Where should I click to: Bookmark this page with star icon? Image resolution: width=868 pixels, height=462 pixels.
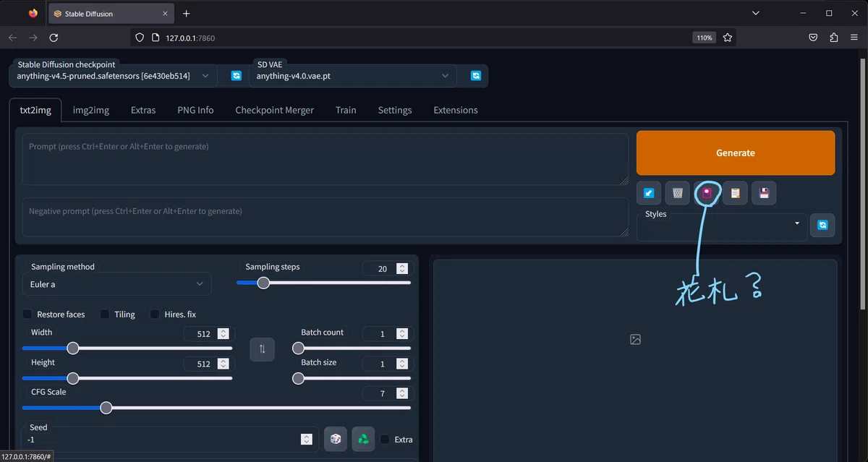[728, 38]
